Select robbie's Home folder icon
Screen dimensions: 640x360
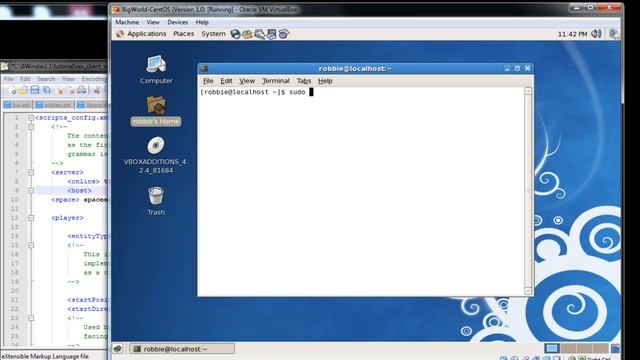coord(156,111)
